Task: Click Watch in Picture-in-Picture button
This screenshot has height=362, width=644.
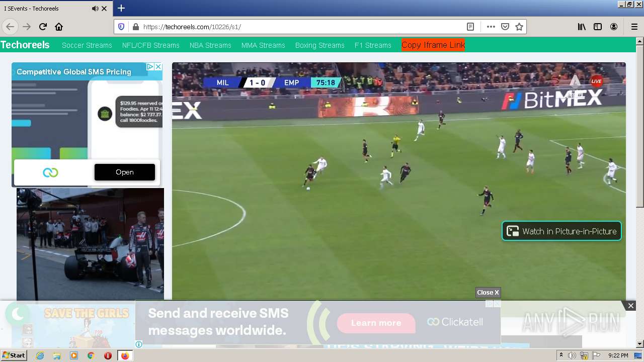Action: click(x=561, y=231)
